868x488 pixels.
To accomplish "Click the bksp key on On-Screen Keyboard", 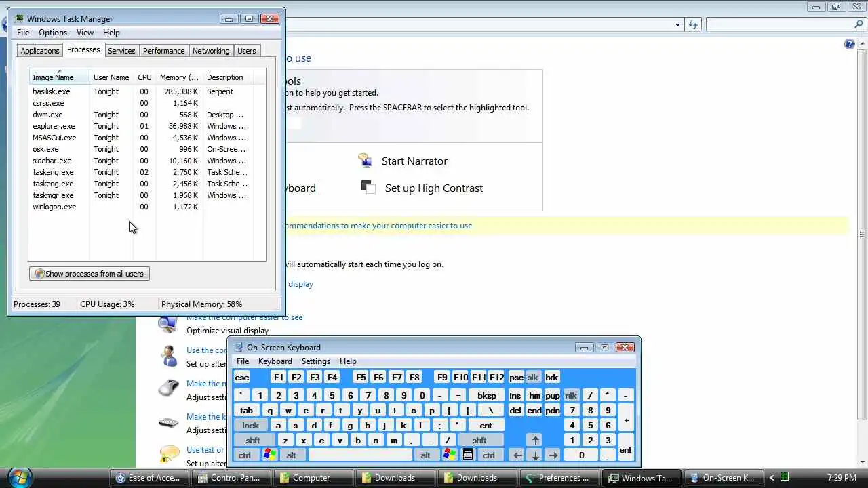I will click(x=487, y=396).
